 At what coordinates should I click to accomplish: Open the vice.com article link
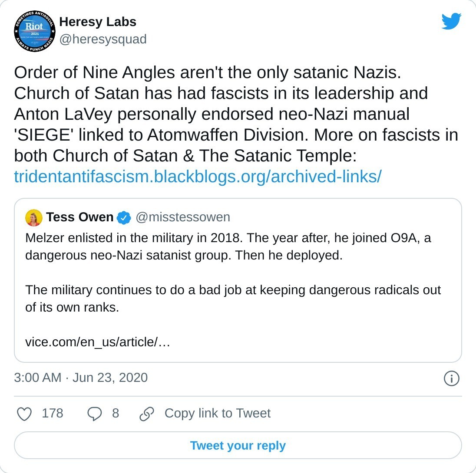point(97,342)
